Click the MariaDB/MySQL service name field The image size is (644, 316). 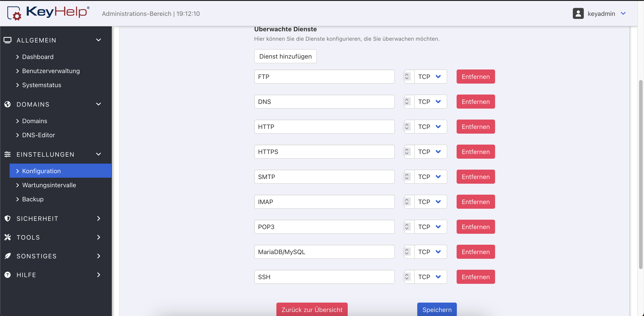click(324, 252)
